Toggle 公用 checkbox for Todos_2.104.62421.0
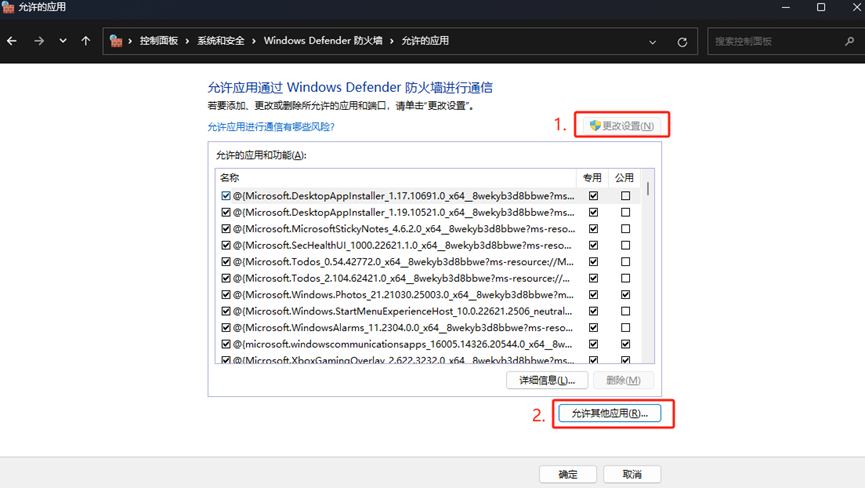 tap(626, 278)
